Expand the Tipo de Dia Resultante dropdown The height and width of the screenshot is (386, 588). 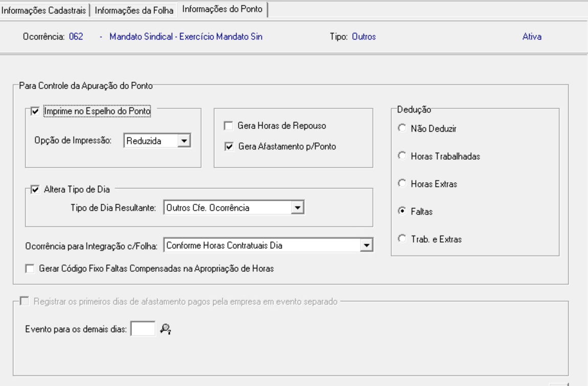pos(297,207)
